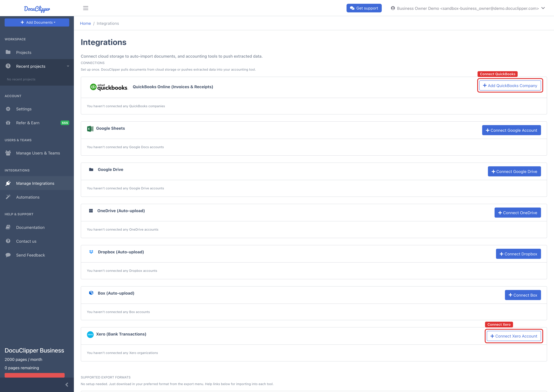The height and width of the screenshot is (392, 554).
Task: Open Send Feedback in the sidebar
Action: click(37, 255)
